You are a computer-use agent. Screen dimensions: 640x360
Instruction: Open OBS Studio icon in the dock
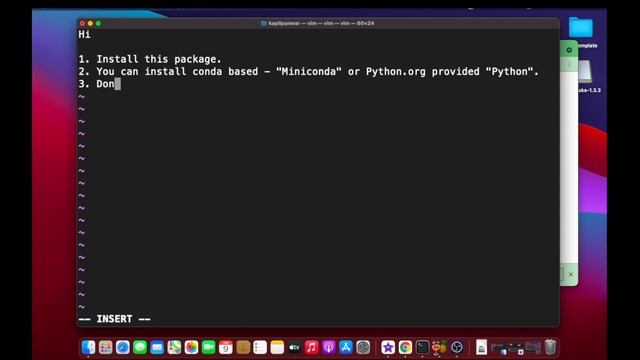(457, 347)
